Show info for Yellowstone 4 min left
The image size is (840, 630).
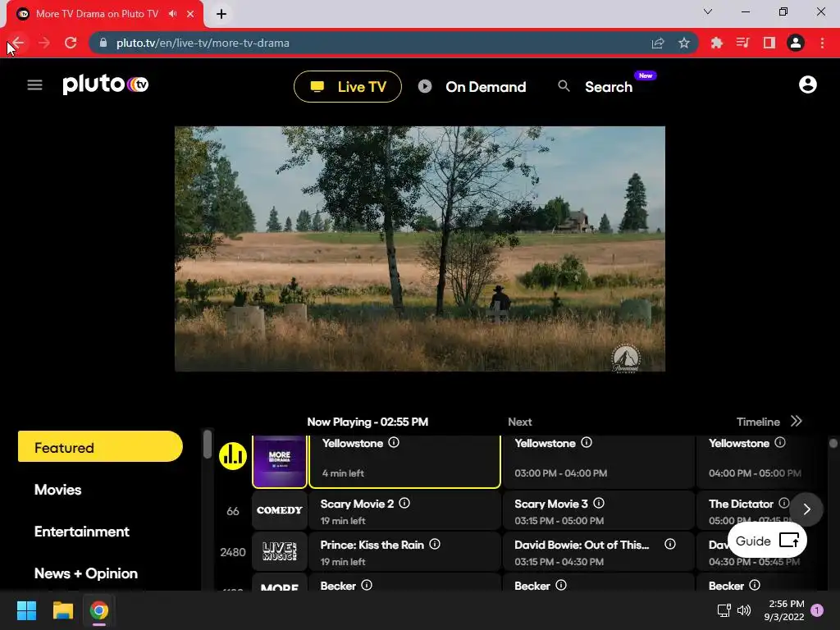click(x=394, y=442)
